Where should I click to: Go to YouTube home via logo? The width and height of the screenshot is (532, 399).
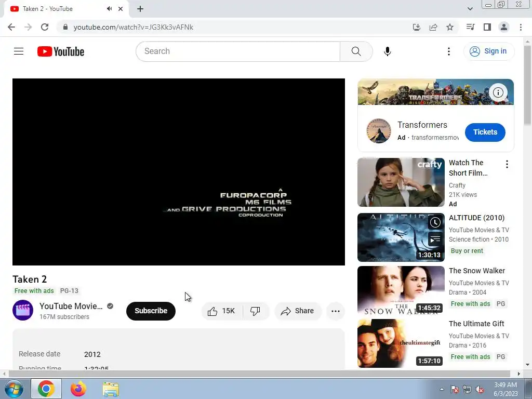point(61,51)
